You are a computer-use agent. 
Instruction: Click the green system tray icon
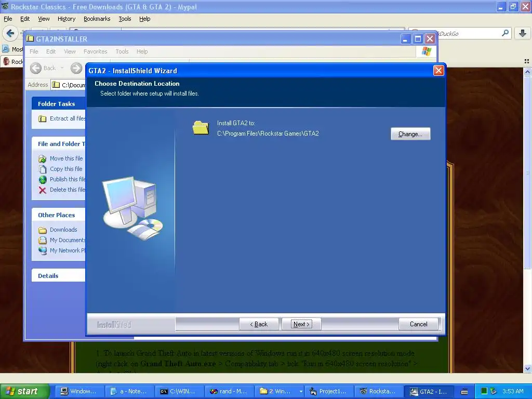click(484, 391)
